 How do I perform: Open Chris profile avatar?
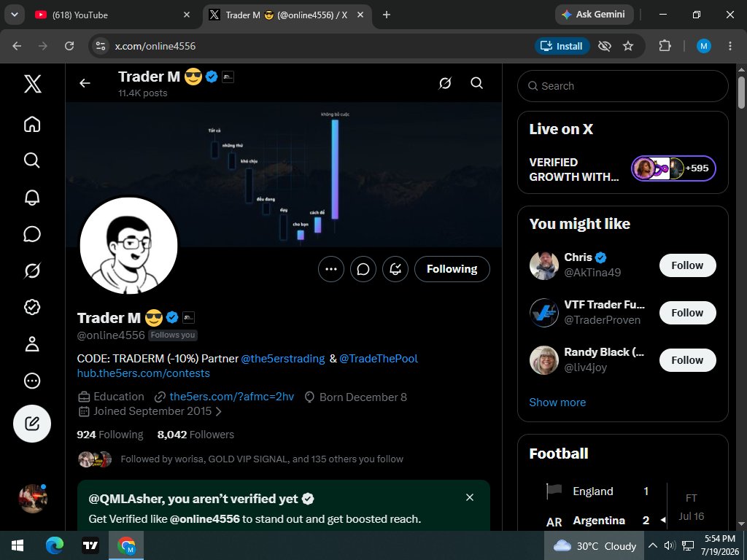point(543,265)
